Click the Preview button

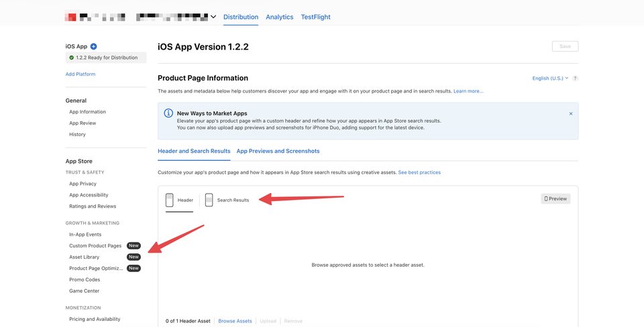(555, 198)
